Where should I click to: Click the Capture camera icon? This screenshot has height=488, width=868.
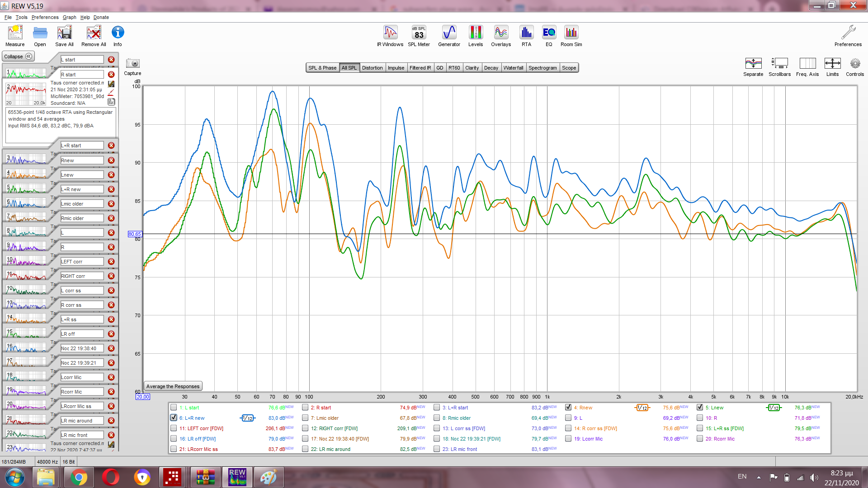click(x=132, y=64)
